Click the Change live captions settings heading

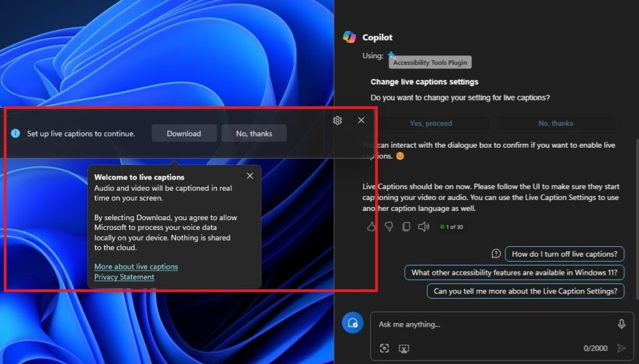click(424, 82)
